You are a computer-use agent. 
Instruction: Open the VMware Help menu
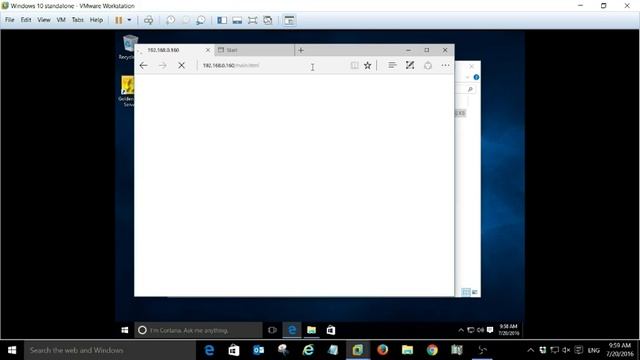tap(96, 20)
